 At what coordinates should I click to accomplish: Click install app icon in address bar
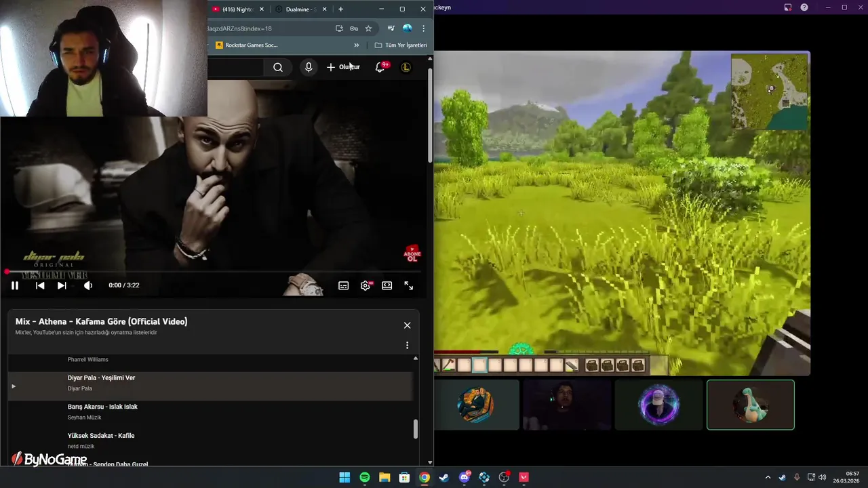coord(339,28)
